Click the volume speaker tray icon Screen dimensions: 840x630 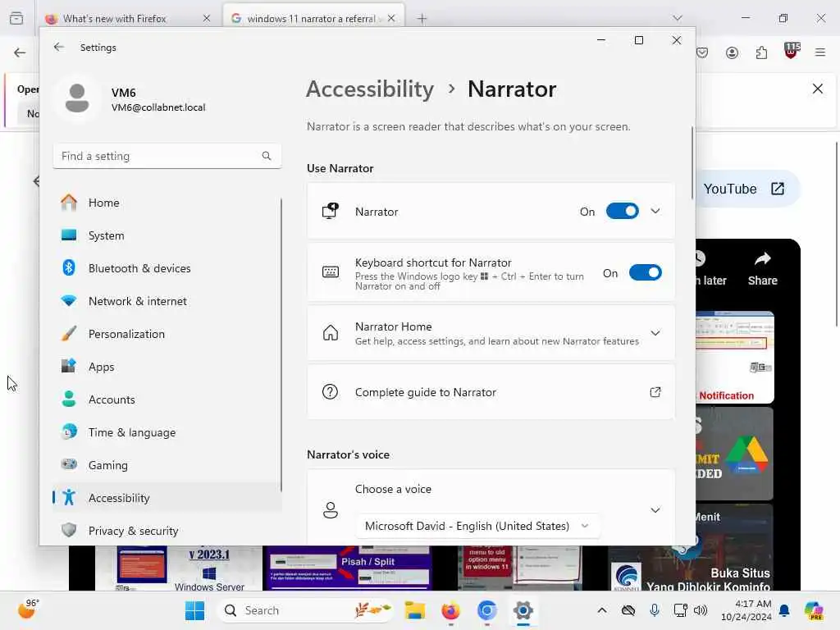701,610
